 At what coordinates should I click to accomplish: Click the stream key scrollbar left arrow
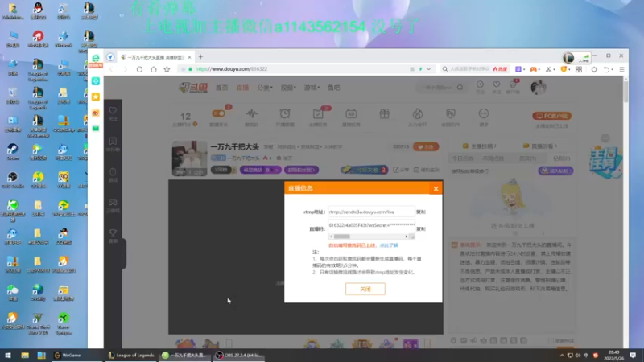pos(331,237)
